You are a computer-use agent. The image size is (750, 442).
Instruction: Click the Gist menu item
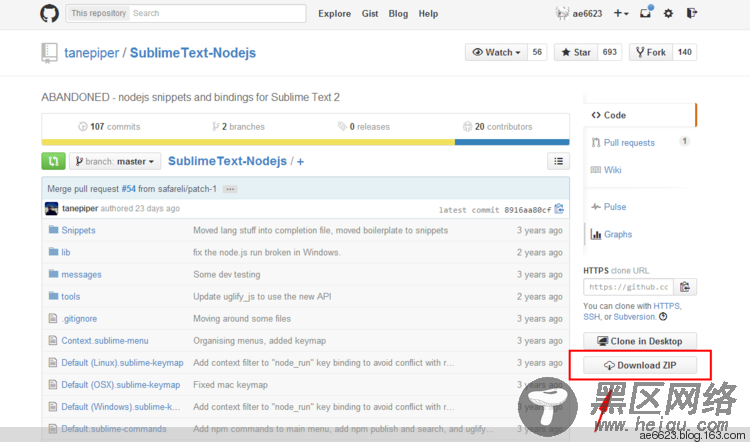[x=370, y=14]
